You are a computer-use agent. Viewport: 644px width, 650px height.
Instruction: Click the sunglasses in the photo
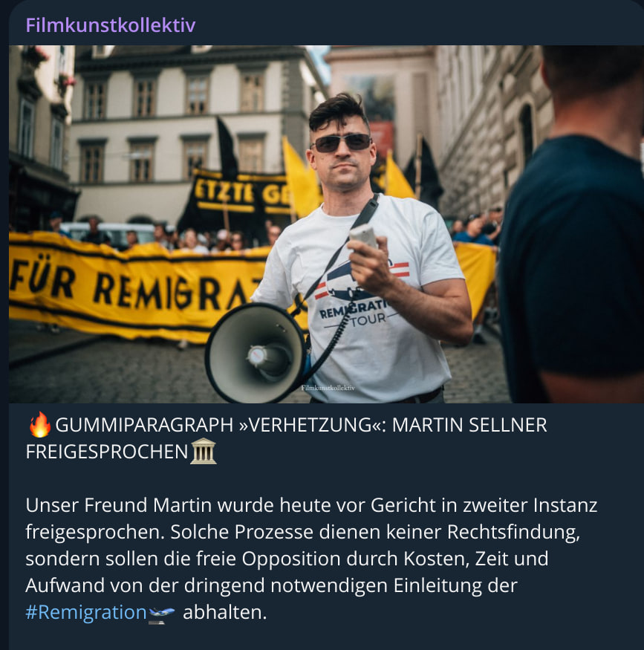[x=342, y=143]
